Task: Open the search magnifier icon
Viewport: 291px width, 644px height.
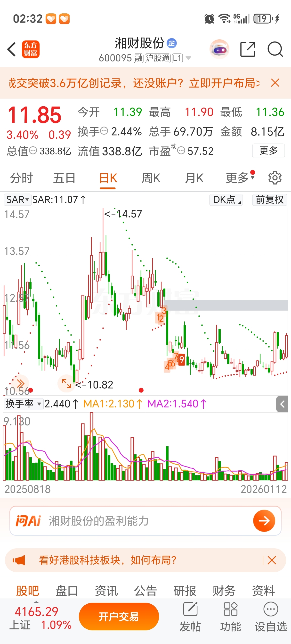Action: tap(275, 49)
